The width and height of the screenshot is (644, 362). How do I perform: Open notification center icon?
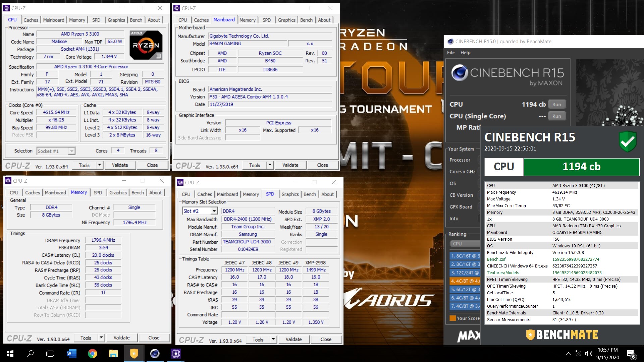(631, 354)
